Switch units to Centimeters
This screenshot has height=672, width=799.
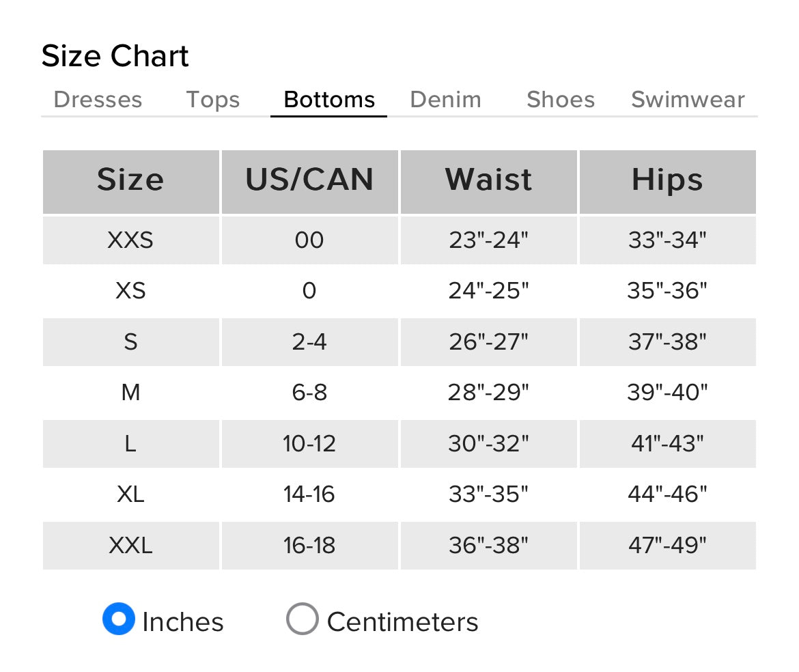303,619
